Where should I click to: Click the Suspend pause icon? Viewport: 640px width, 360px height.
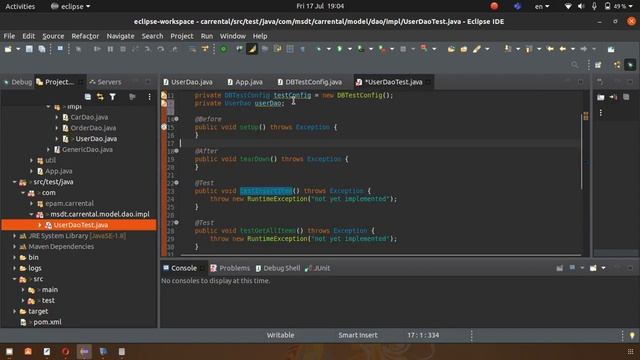(x=110, y=49)
